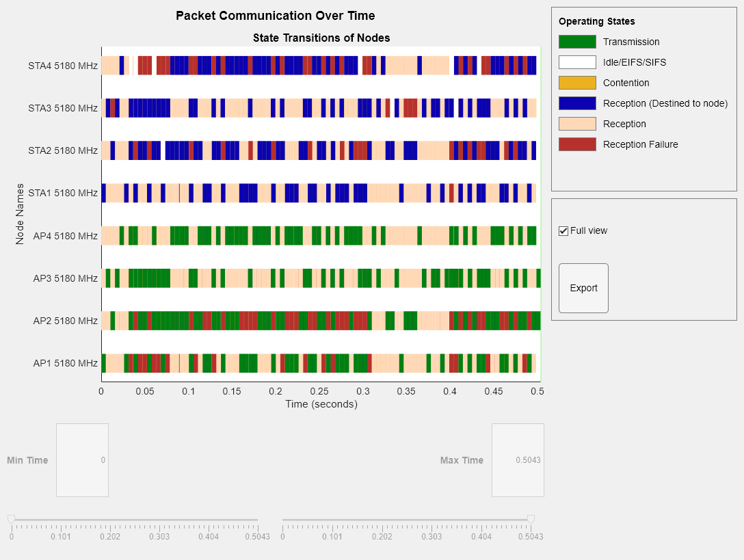Click the Operating States legend heading
744x560 pixels.
(x=596, y=21)
